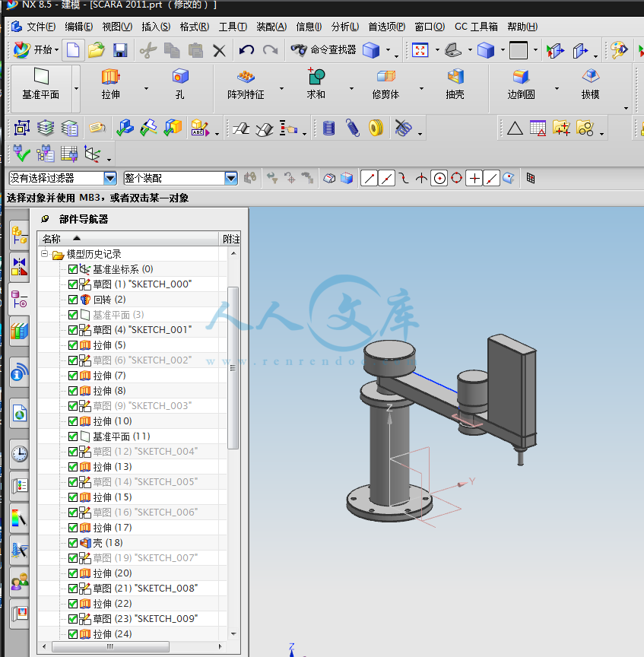Save the part with floppy icon

(x=120, y=50)
